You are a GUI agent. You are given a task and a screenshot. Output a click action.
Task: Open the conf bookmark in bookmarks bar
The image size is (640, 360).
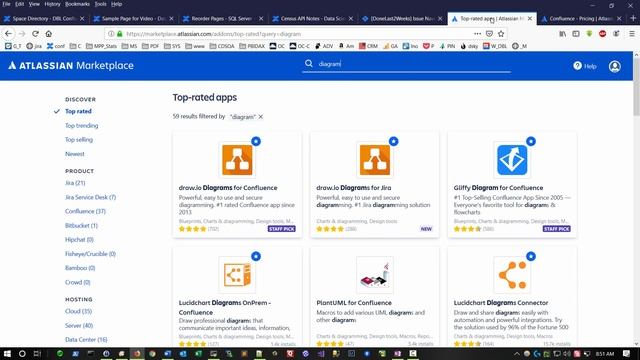coord(56,46)
